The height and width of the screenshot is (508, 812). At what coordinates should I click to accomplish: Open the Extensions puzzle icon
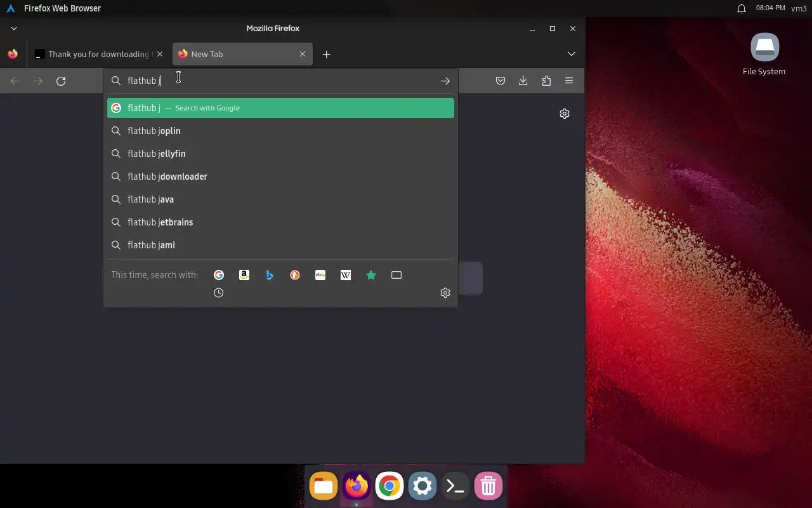point(546,81)
